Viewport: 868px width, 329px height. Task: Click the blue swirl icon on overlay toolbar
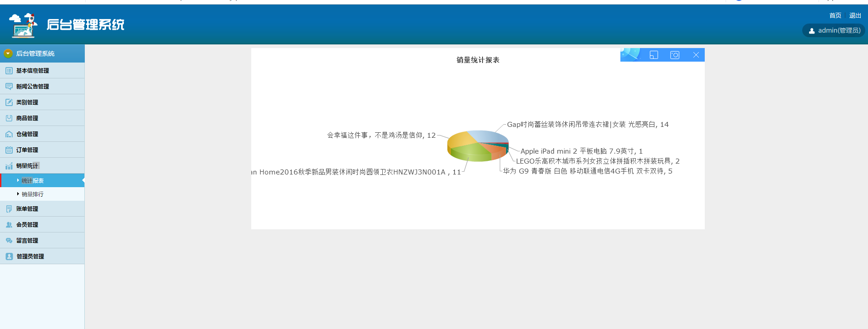[x=630, y=54]
